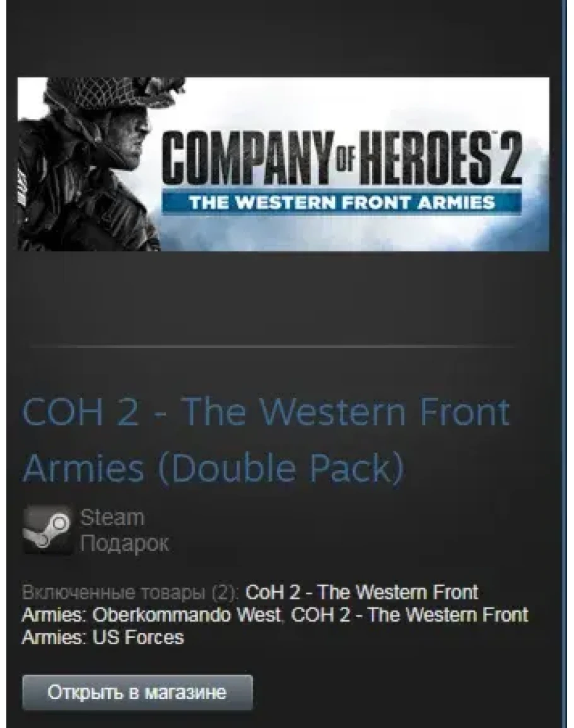The image size is (574, 728).
Task: Open the Company of Heroes 2 banner image
Action: pos(283,164)
